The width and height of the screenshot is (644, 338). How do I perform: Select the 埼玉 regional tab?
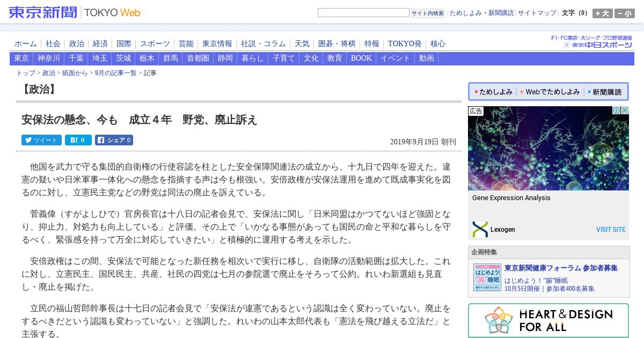[x=100, y=58]
